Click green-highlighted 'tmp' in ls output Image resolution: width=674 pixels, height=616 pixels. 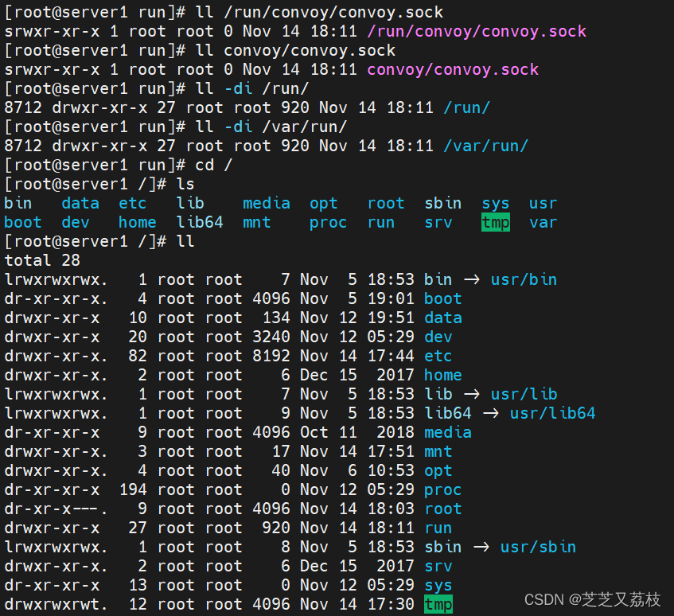(x=496, y=222)
